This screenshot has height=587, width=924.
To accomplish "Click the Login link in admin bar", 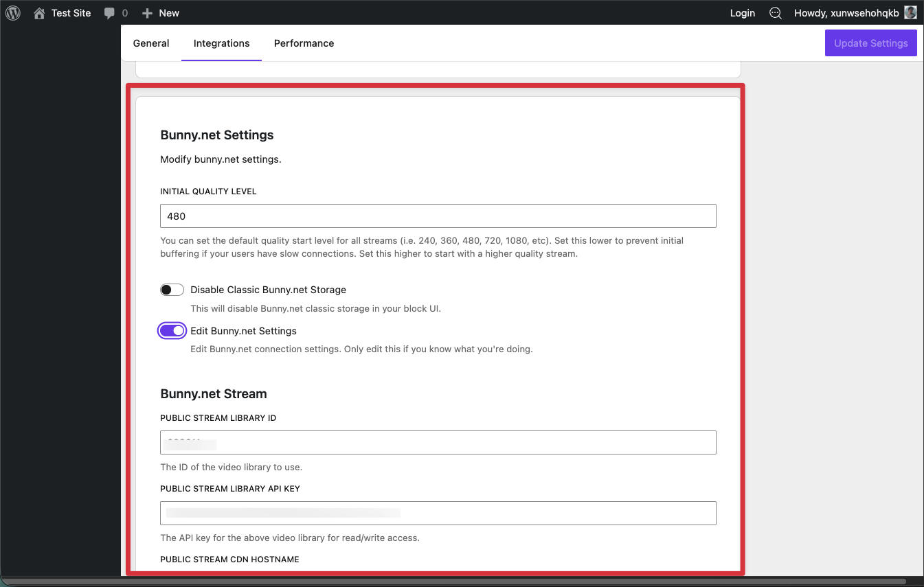I will 742,13.
